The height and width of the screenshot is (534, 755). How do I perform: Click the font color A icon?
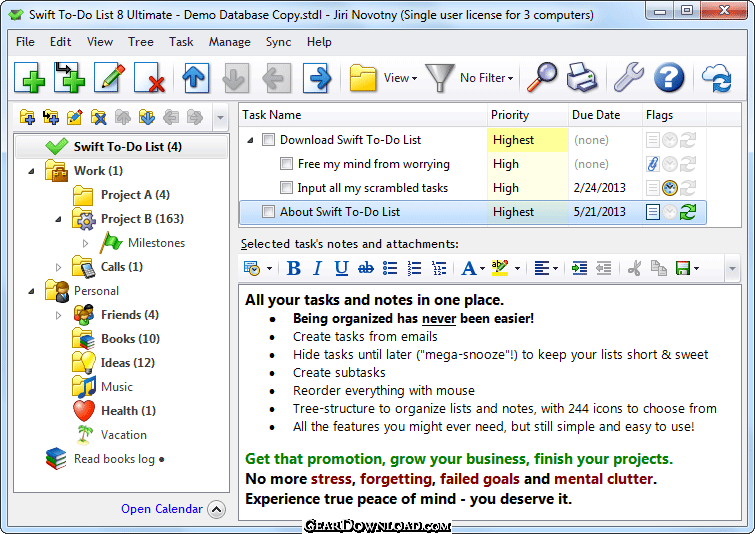pos(469,268)
